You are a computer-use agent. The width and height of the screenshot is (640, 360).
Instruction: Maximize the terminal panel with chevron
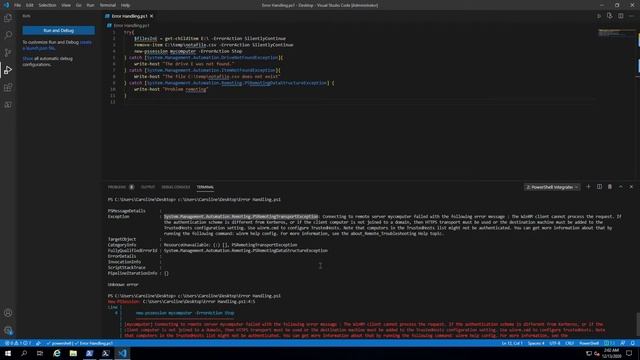[x=621, y=187]
